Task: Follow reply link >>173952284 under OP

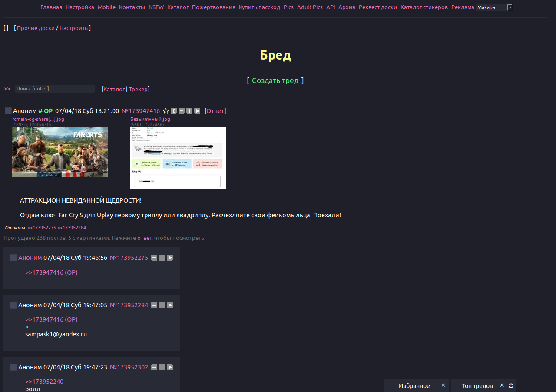Action: tap(72, 228)
